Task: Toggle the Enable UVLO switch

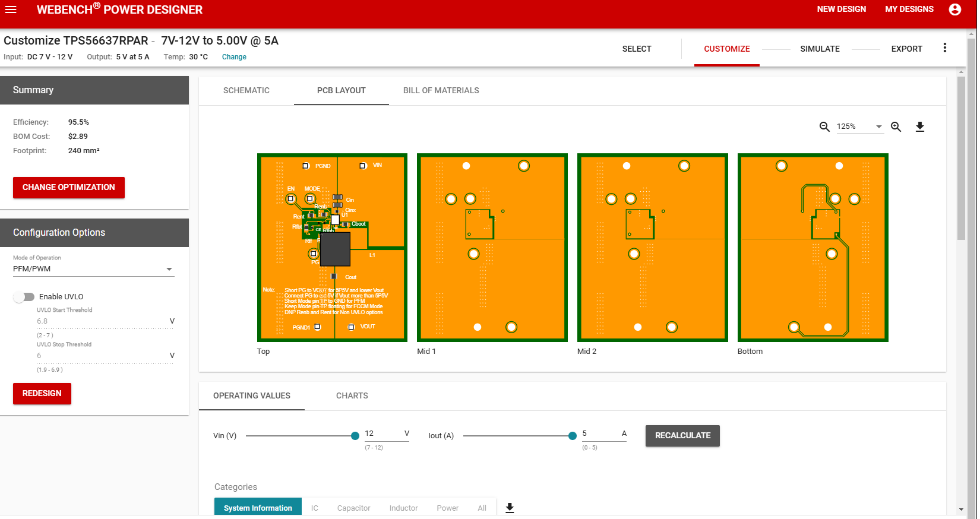Action: click(24, 297)
